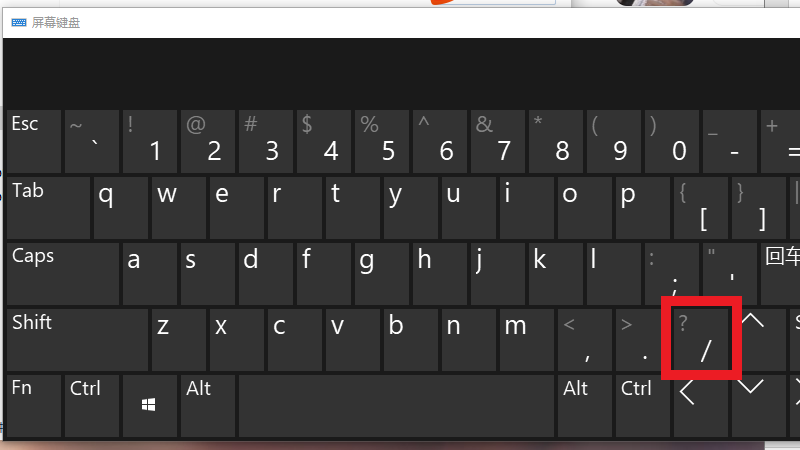Click the Esc key

coord(34,141)
